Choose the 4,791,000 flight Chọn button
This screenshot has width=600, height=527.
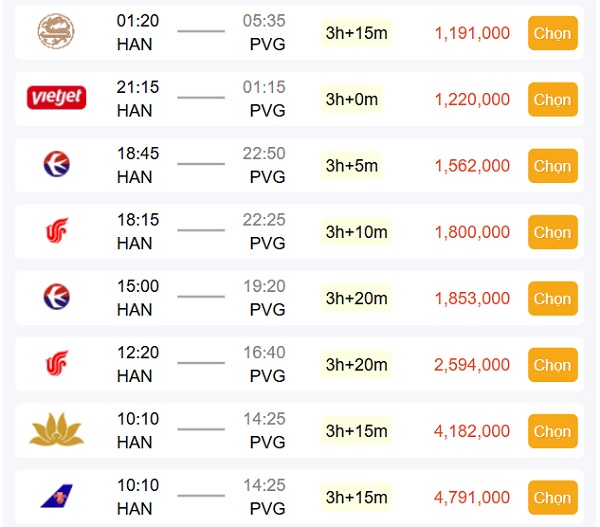[x=553, y=498]
